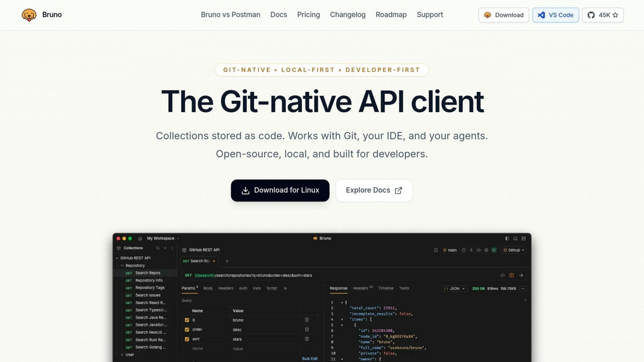Click the document icon left of main branch
This screenshot has height=362, width=644.
pyautogui.click(x=436, y=250)
